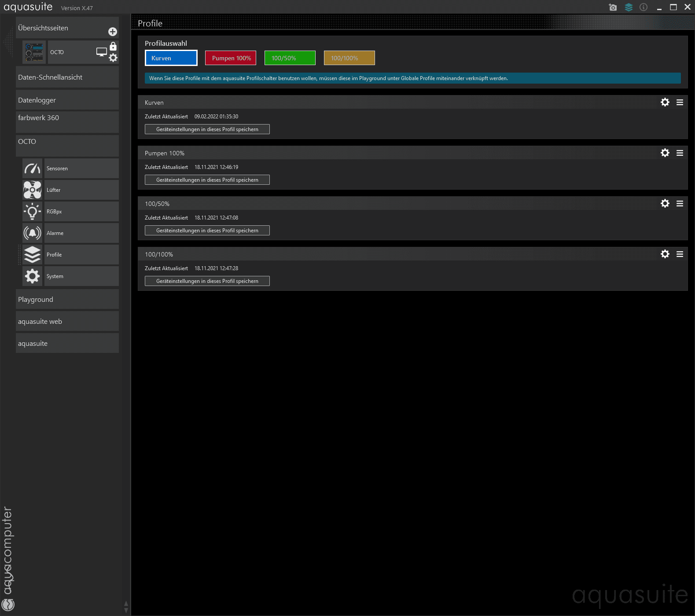Click timestamp 09.02.2022 01:35:30
This screenshot has height=616, width=695.
[216, 117]
